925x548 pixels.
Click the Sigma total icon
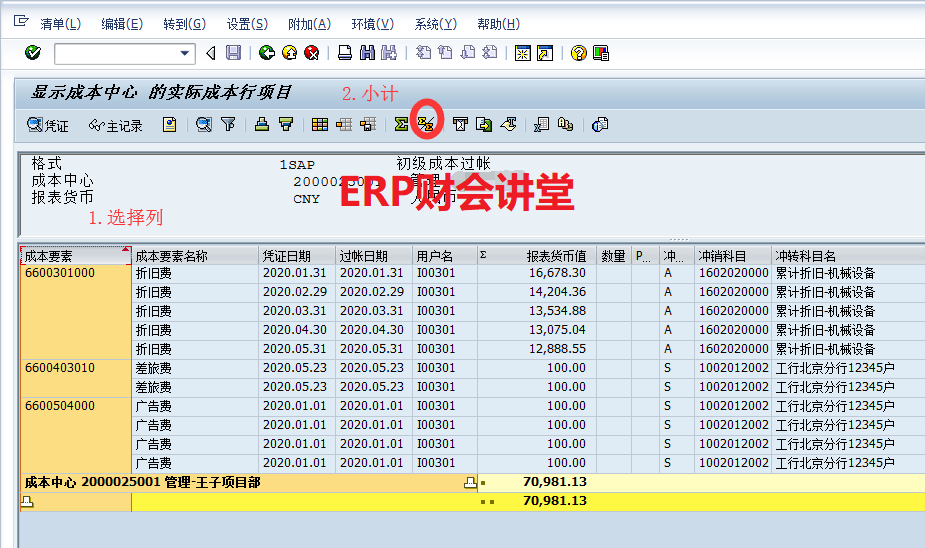click(401, 125)
